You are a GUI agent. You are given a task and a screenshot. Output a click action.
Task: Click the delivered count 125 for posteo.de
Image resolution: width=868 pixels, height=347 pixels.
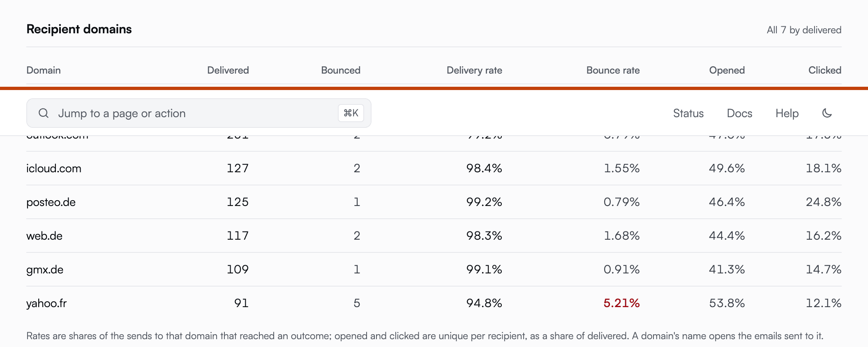coord(238,202)
